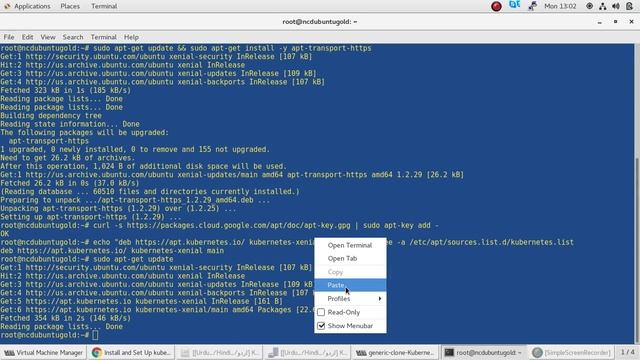640x360 pixels.
Task: Switch to SimpleScreenRecorder window
Action: click(572, 352)
